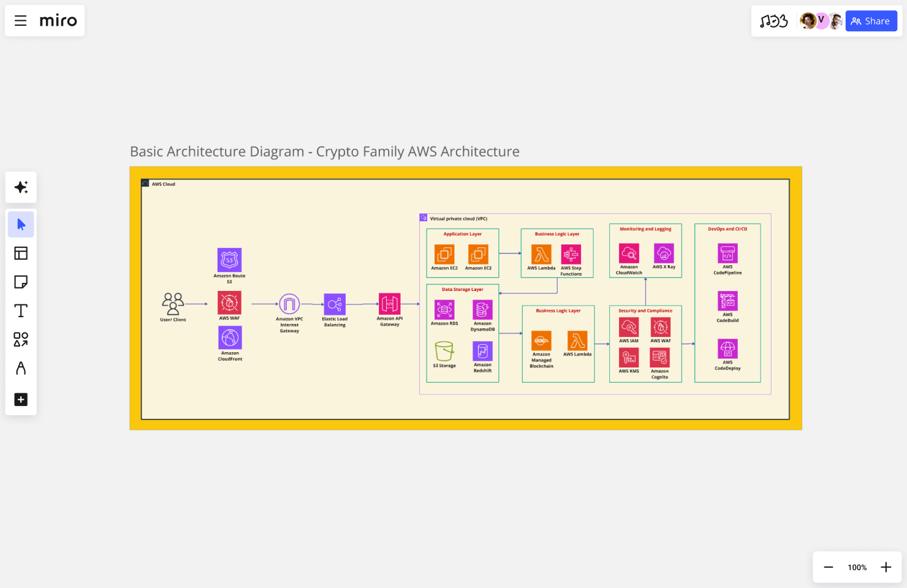Viewport: 907px width, 588px height.
Task: Open the hamburger main menu
Action: [20, 21]
